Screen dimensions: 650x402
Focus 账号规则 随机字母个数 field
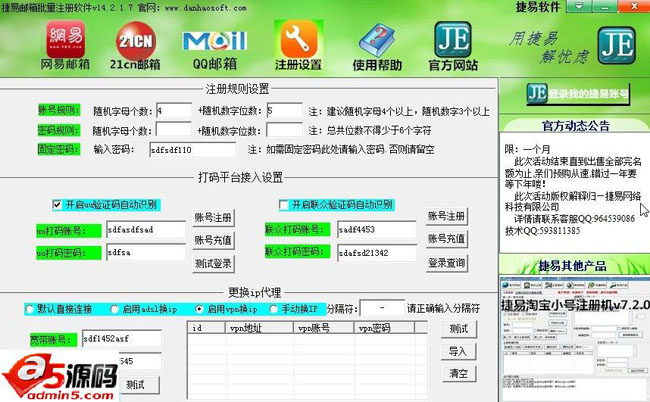[x=174, y=111]
